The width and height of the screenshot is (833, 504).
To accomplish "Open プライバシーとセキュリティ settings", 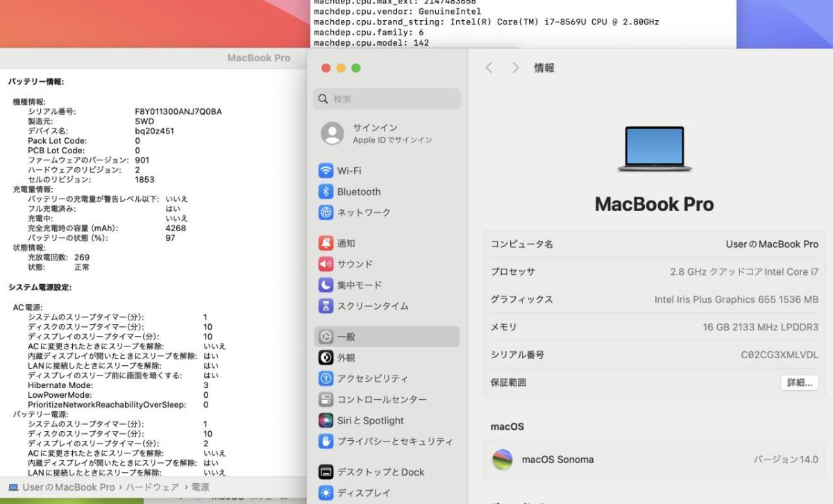I will coord(394,442).
